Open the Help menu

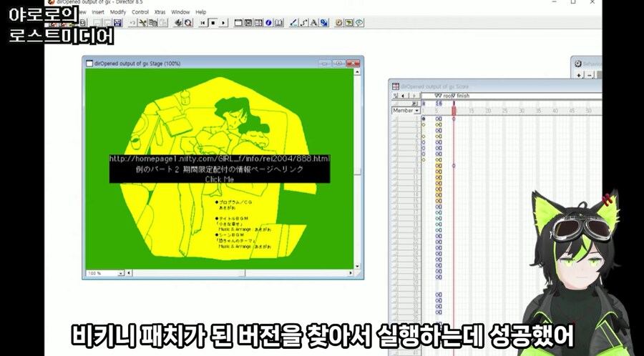[x=201, y=12]
